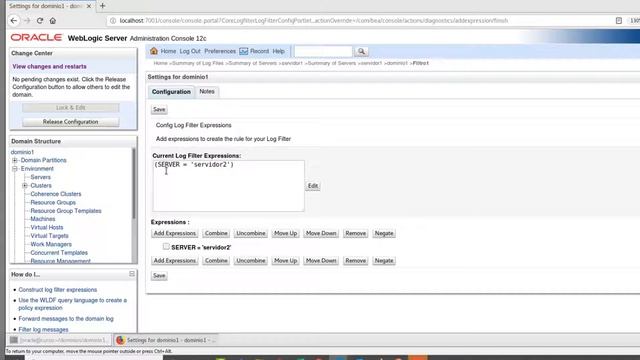Open Machines in Domain Structure tree
This screenshot has width=640, height=360.
pos(42,219)
